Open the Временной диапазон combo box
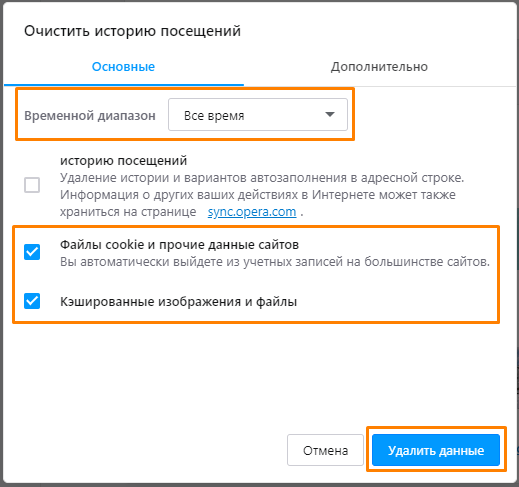This screenshot has height=487, width=519. pos(258,114)
